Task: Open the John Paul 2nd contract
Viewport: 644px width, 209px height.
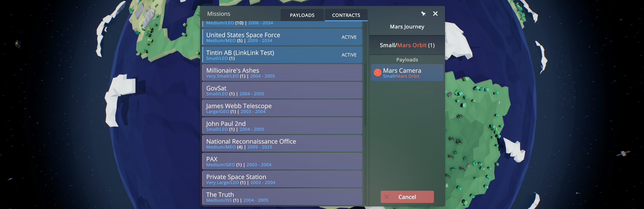Action: [282, 126]
